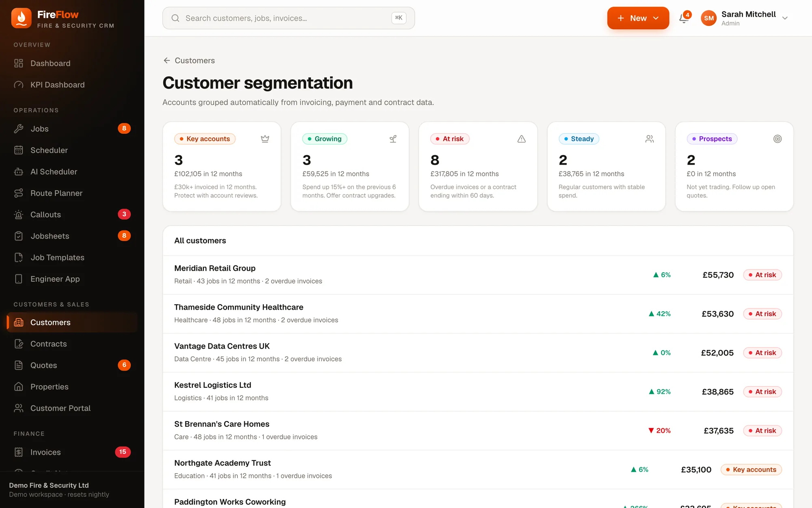The width and height of the screenshot is (812, 508).
Task: Click Jobsheets clipboard icon
Action: [x=19, y=236]
